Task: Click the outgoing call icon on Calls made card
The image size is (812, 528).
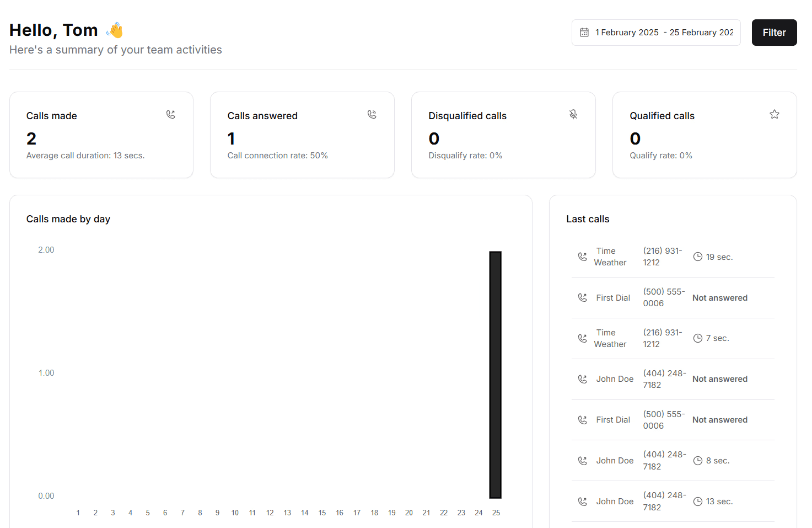Action: click(171, 114)
